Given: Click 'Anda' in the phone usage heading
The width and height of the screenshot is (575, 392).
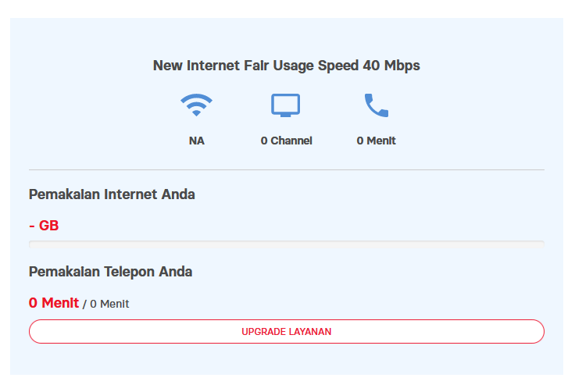Looking at the screenshot, I should pyautogui.click(x=176, y=272).
